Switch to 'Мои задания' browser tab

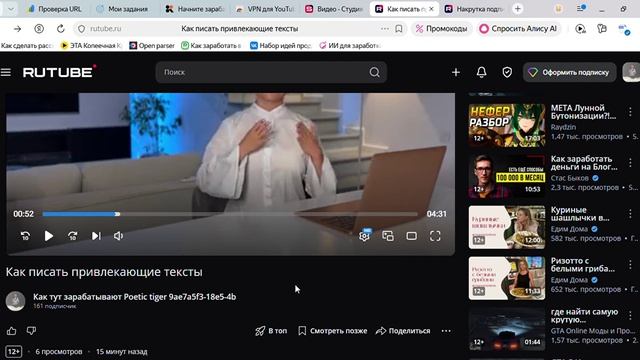(x=123, y=9)
